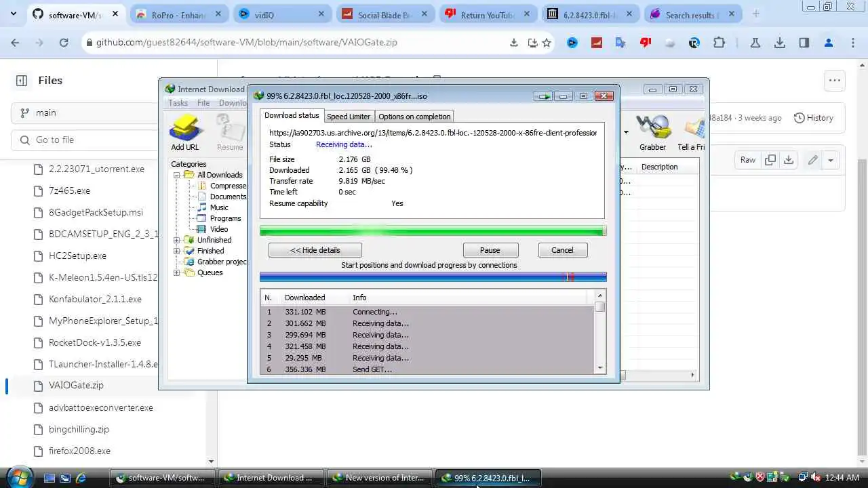Open the edit file dropdown arrow on GitHub

(x=830, y=160)
